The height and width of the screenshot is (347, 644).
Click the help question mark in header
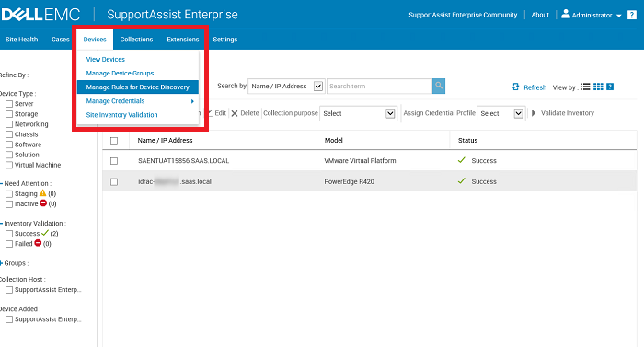[632, 16]
